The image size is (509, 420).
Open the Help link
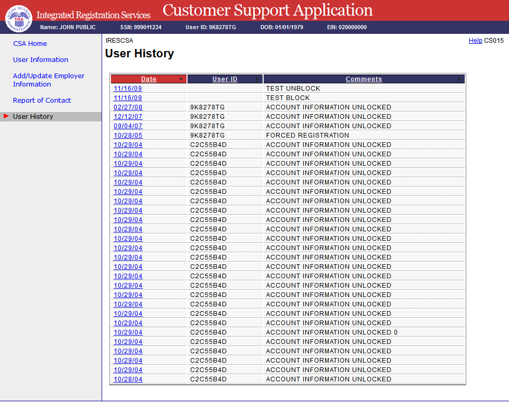[x=475, y=40]
